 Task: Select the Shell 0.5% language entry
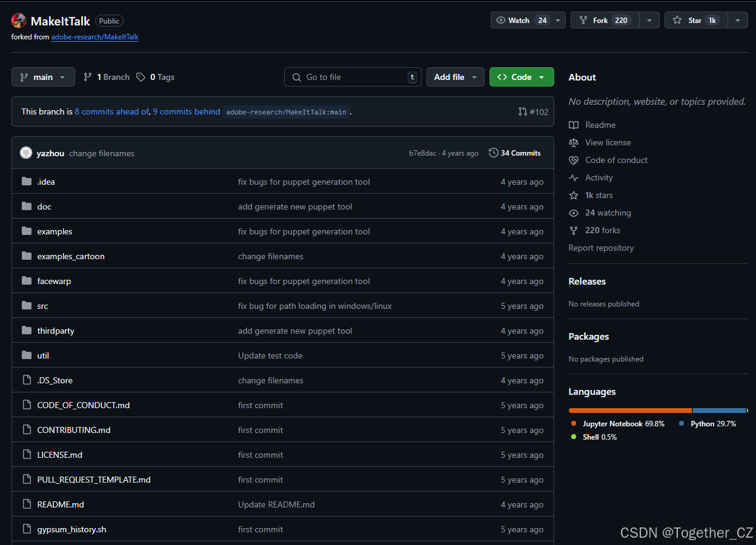593,437
